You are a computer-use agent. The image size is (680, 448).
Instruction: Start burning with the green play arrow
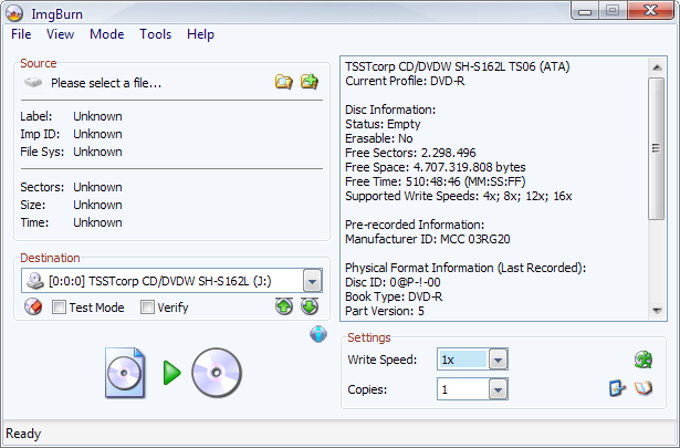click(x=172, y=373)
